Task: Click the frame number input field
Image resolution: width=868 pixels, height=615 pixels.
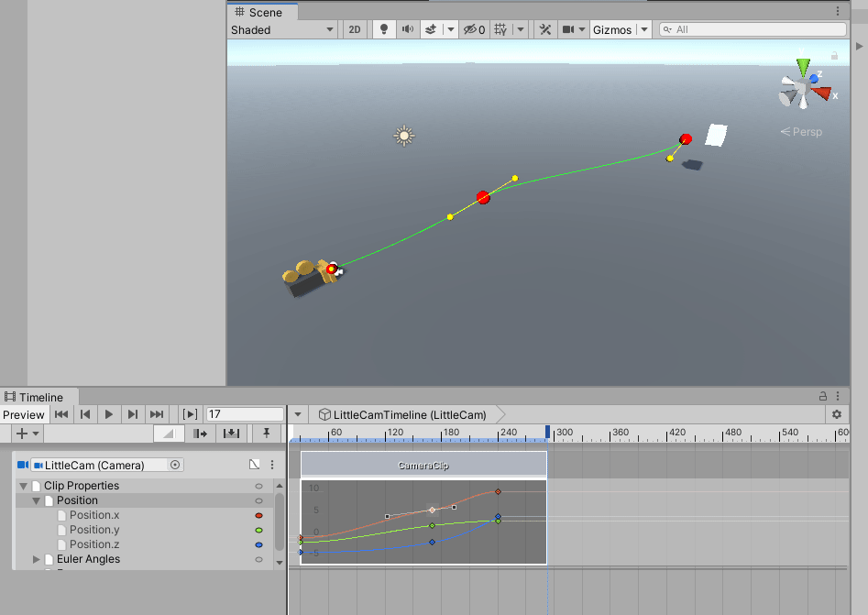Action: click(x=244, y=414)
